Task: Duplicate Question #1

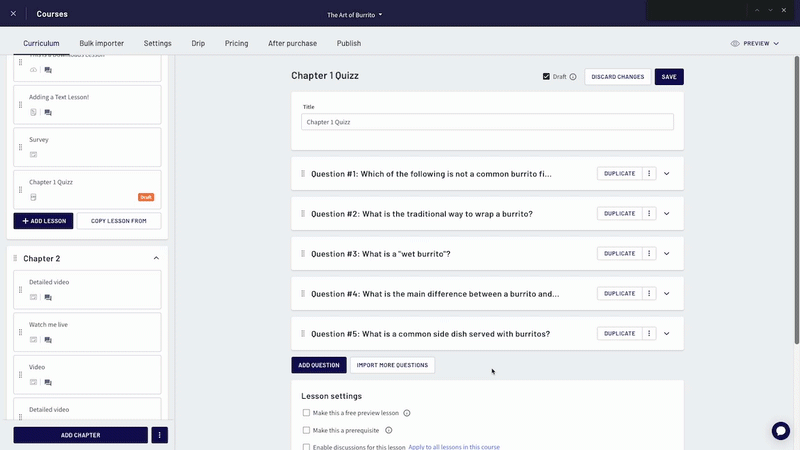Action: click(619, 173)
